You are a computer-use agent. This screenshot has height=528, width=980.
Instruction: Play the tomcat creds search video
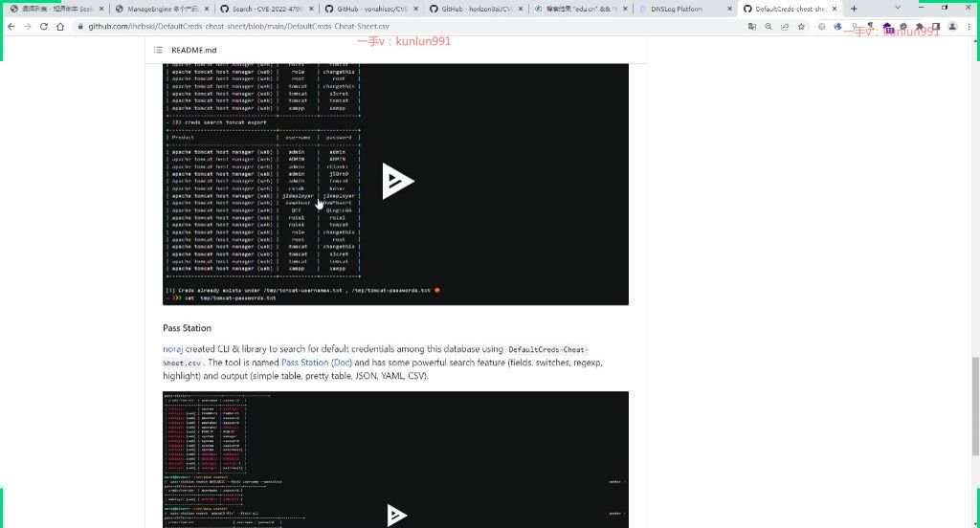397,181
